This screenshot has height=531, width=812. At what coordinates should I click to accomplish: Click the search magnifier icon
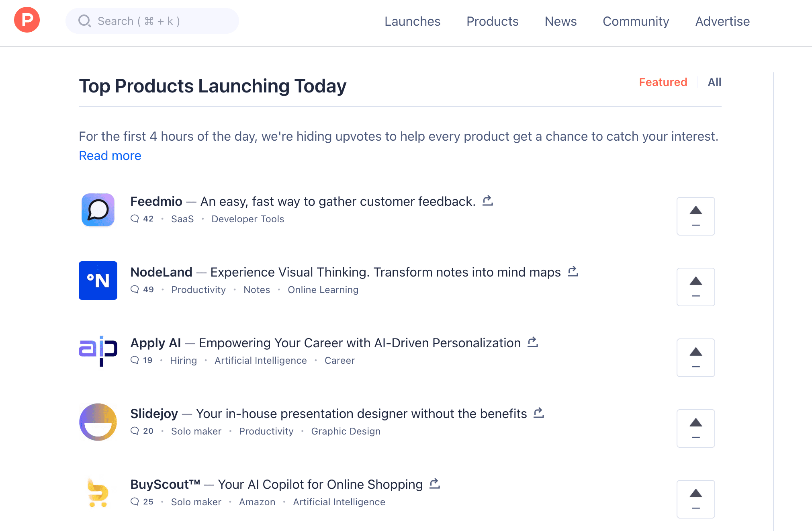(84, 21)
